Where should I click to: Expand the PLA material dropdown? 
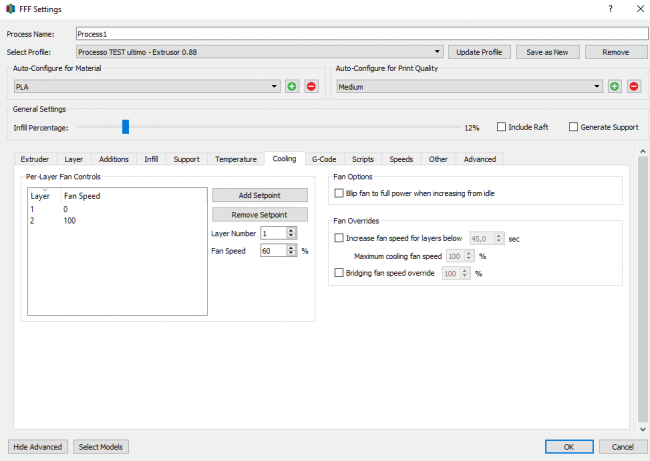pos(275,87)
